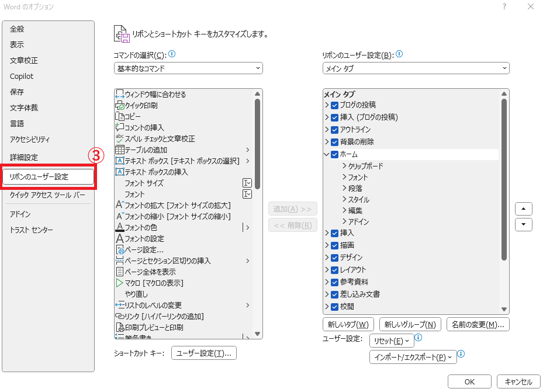
Task: Select the スペル チェックと文章校正 icon
Action: click(x=119, y=138)
